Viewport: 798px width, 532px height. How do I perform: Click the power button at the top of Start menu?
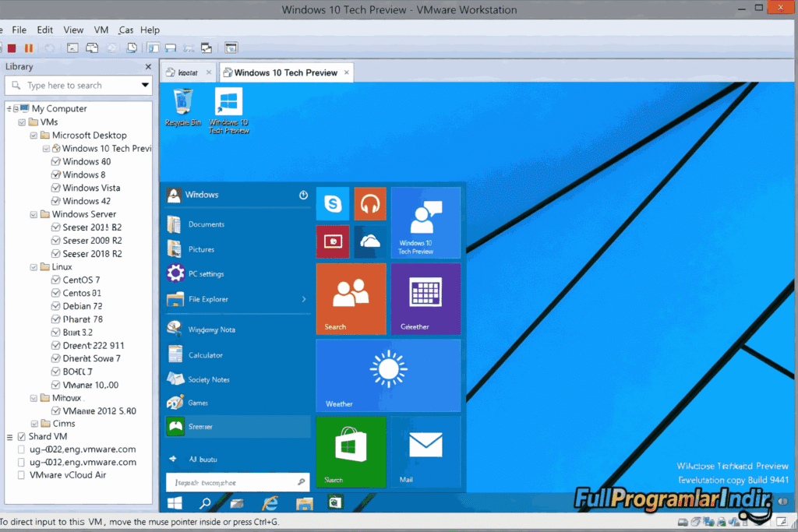pyautogui.click(x=303, y=195)
